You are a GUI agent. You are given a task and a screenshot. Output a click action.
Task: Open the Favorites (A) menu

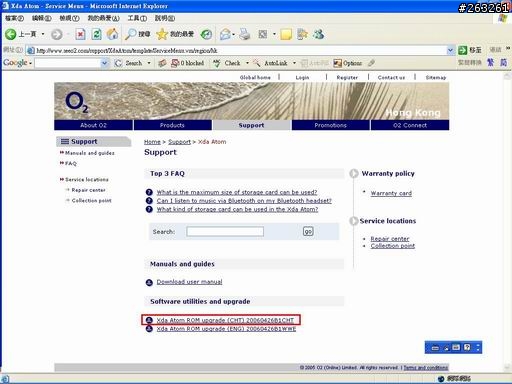click(103, 18)
